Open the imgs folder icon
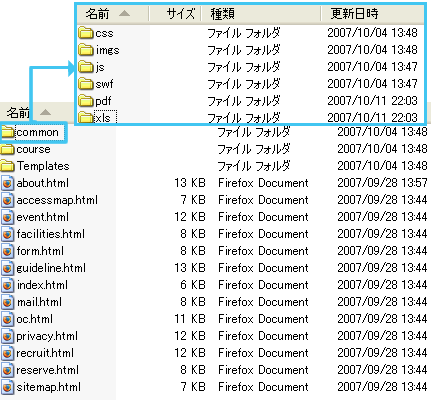The height and width of the screenshot is (400, 431). (86, 50)
